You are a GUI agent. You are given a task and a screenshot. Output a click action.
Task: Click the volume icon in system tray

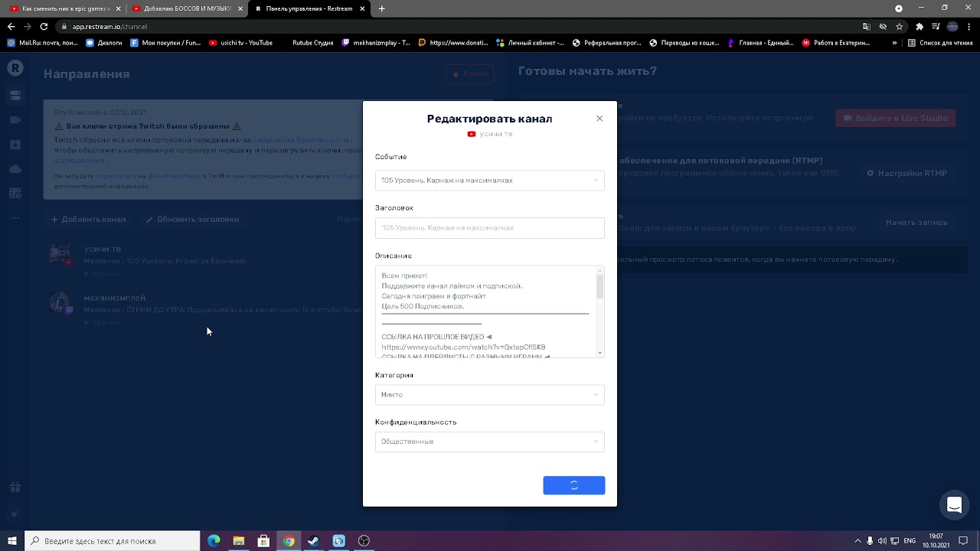click(882, 541)
